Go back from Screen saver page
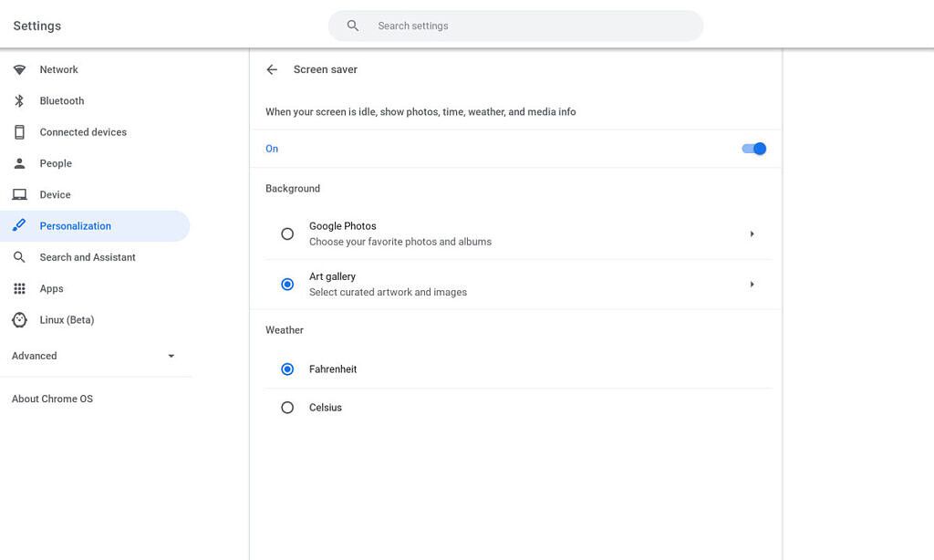The image size is (934, 560). click(271, 69)
